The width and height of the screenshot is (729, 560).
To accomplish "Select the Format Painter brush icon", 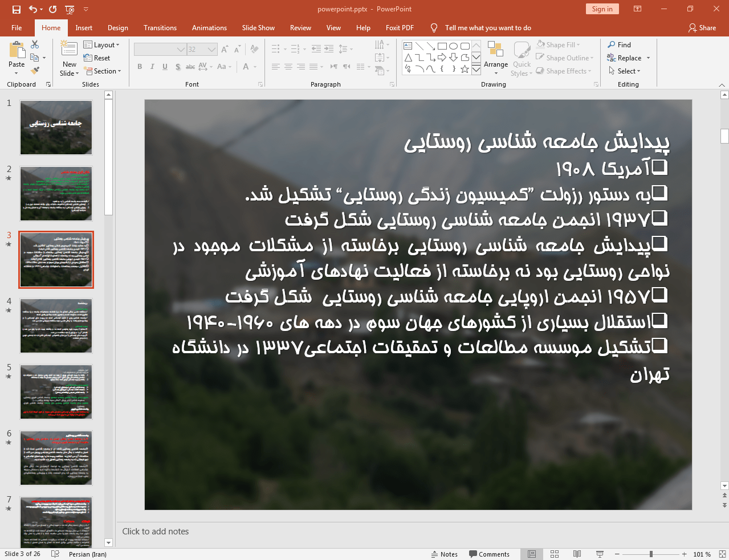I will tap(35, 71).
